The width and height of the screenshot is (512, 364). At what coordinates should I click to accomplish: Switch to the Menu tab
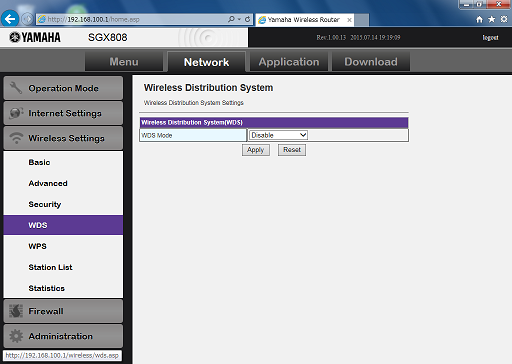(124, 62)
